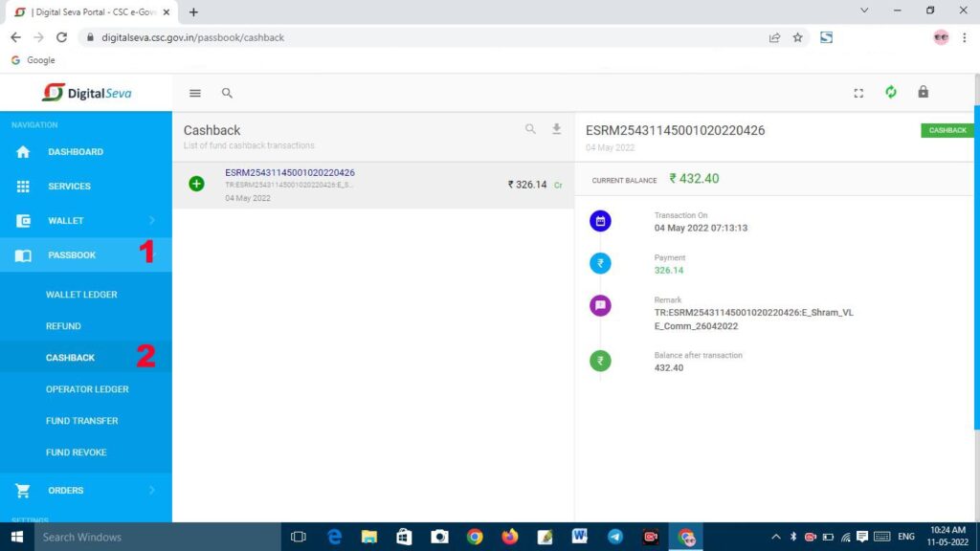Collapse the Passbook menu item
Screen dimensions: 980x551
85,254
